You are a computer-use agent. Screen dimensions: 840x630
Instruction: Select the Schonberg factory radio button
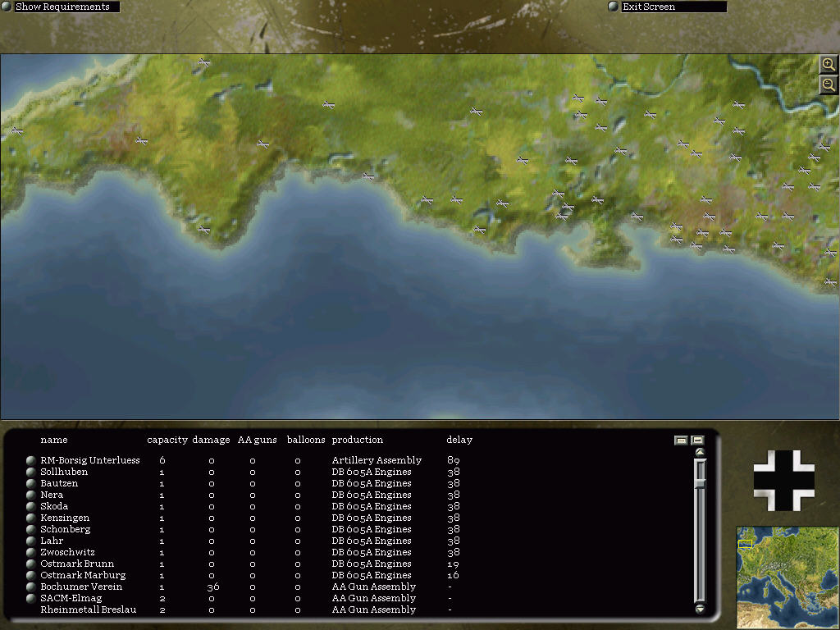[x=30, y=529]
